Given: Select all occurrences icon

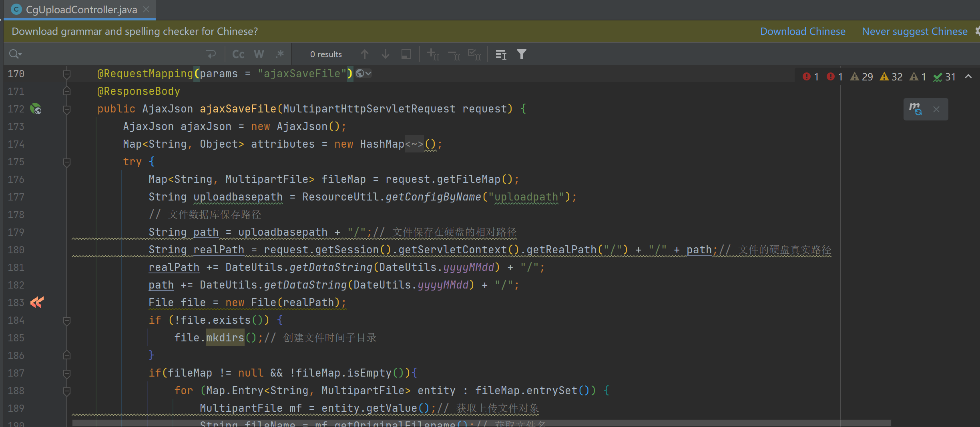Looking at the screenshot, I should click(474, 54).
